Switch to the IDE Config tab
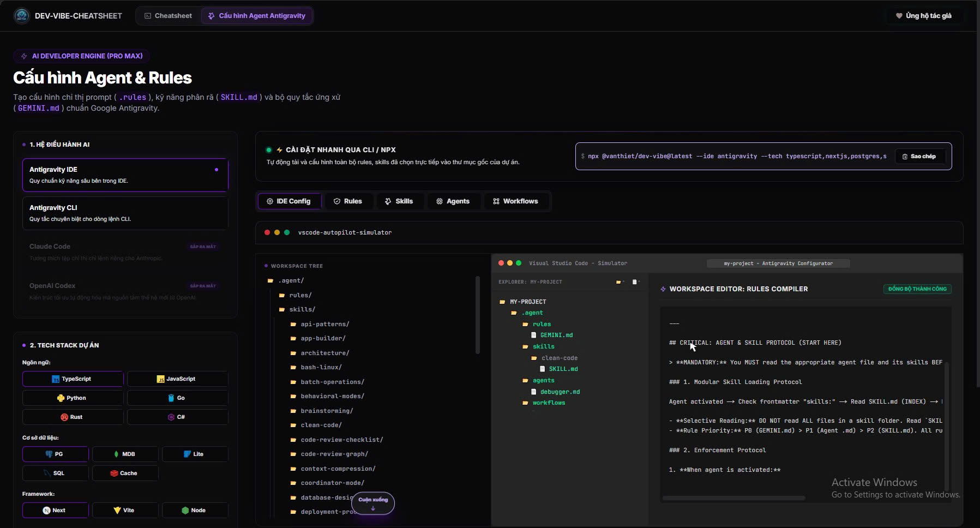The height and width of the screenshot is (528, 980). point(288,201)
